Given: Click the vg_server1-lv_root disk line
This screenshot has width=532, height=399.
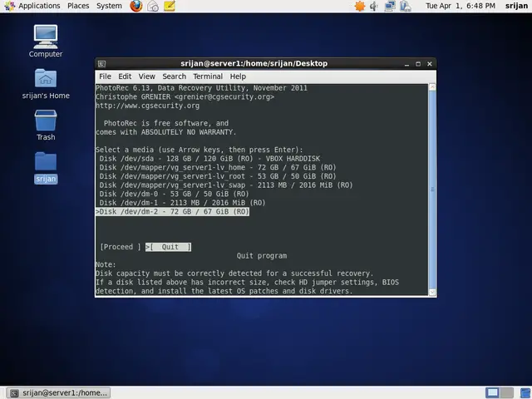Looking at the screenshot, I should pyautogui.click(x=218, y=176).
